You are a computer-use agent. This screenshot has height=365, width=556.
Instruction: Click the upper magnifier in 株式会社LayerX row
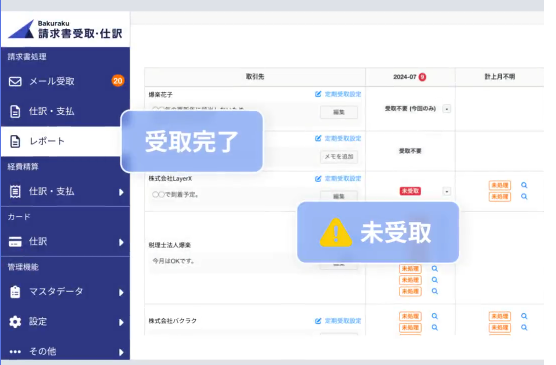[x=524, y=185]
